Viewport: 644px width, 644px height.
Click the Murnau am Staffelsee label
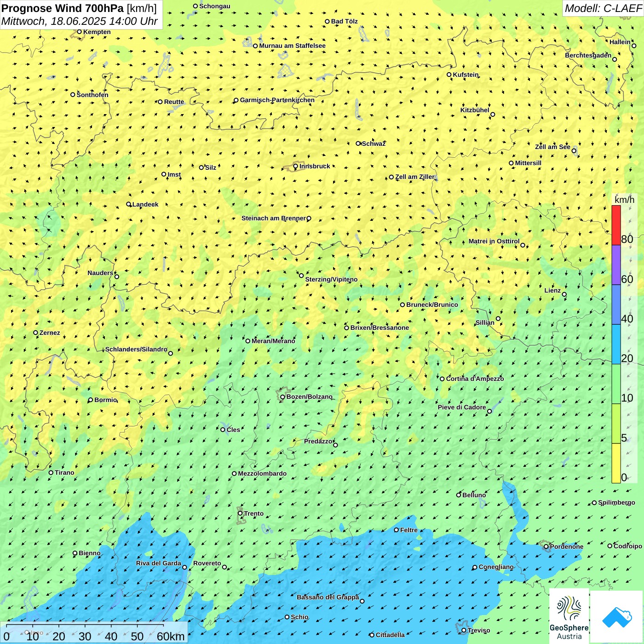coord(293,46)
